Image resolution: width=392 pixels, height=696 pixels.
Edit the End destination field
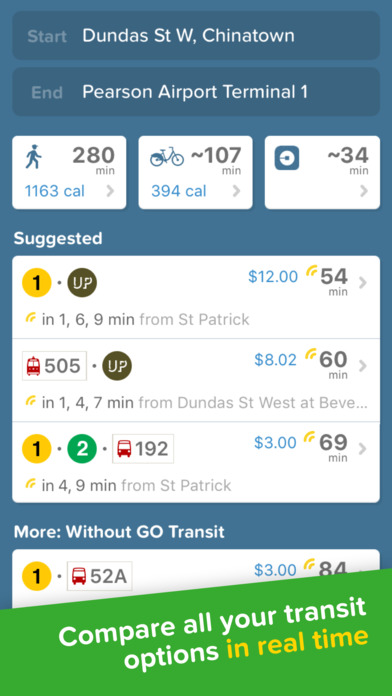pos(196,92)
